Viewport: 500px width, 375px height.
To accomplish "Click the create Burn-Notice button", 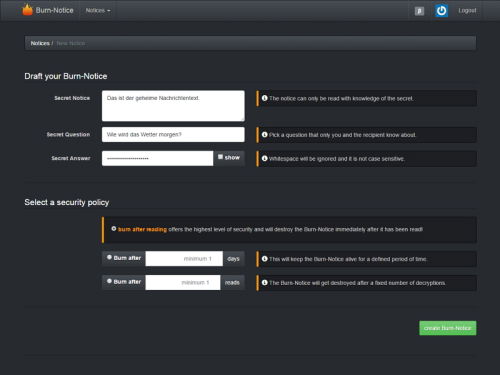I will (448, 328).
